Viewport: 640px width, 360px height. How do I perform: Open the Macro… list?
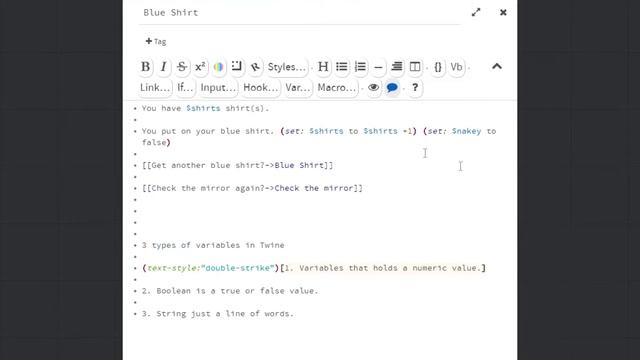point(337,87)
